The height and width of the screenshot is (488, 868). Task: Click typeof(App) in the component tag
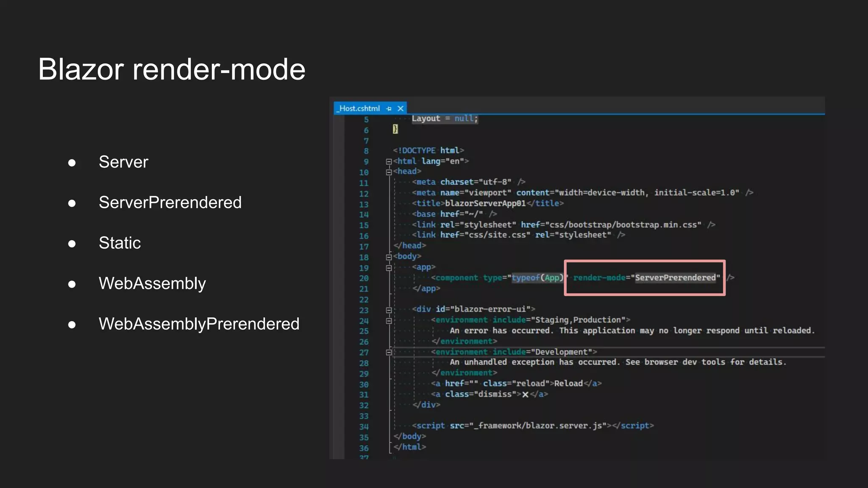pyautogui.click(x=538, y=278)
